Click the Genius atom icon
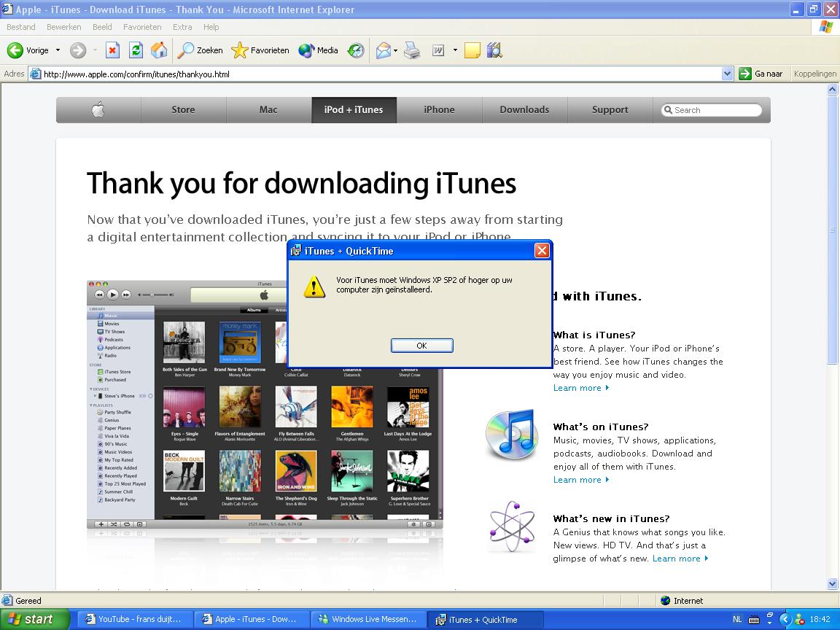Viewport: 840px width, 630px height. coord(512,526)
